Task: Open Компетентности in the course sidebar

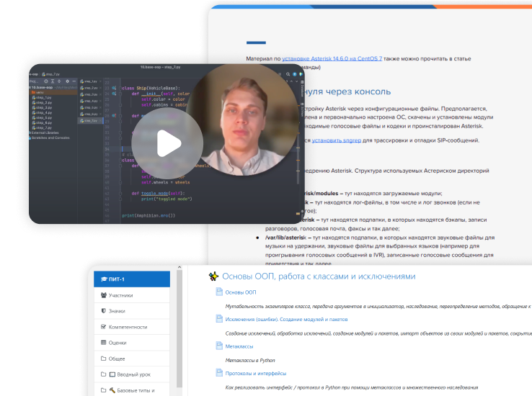Action: (x=132, y=327)
